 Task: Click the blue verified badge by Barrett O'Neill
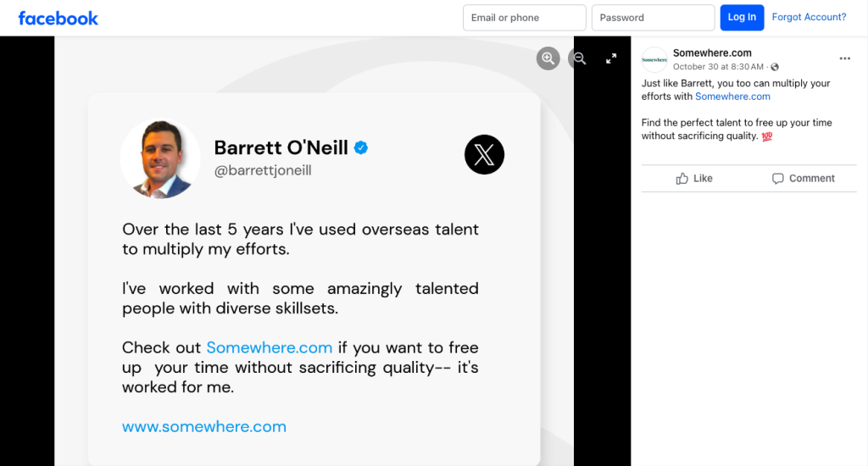coord(361,147)
